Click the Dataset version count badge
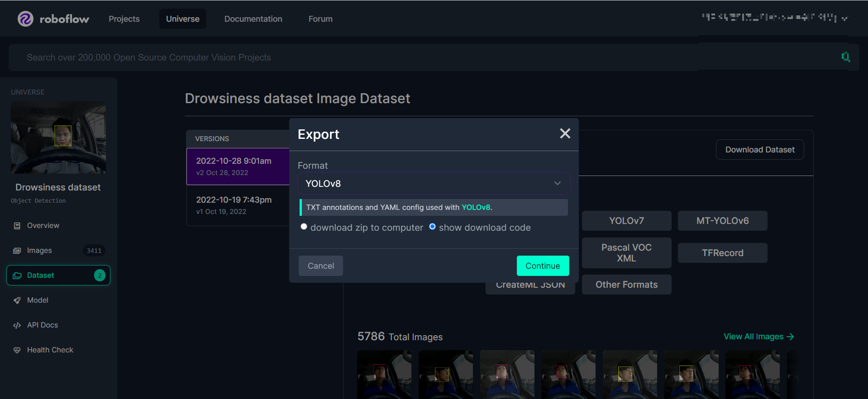 point(100,275)
